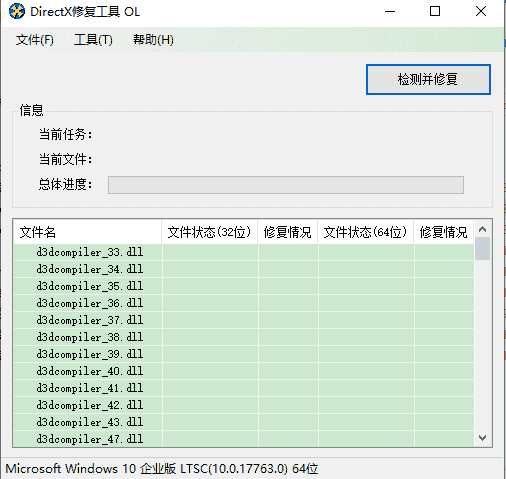The width and height of the screenshot is (506, 479).
Task: Click the 当前文件 label
Action: click(65, 159)
